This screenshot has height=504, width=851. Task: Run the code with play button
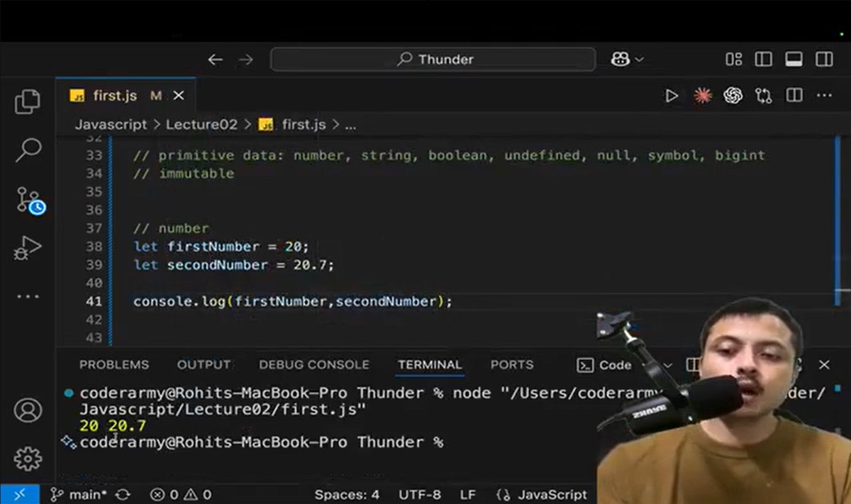click(671, 96)
